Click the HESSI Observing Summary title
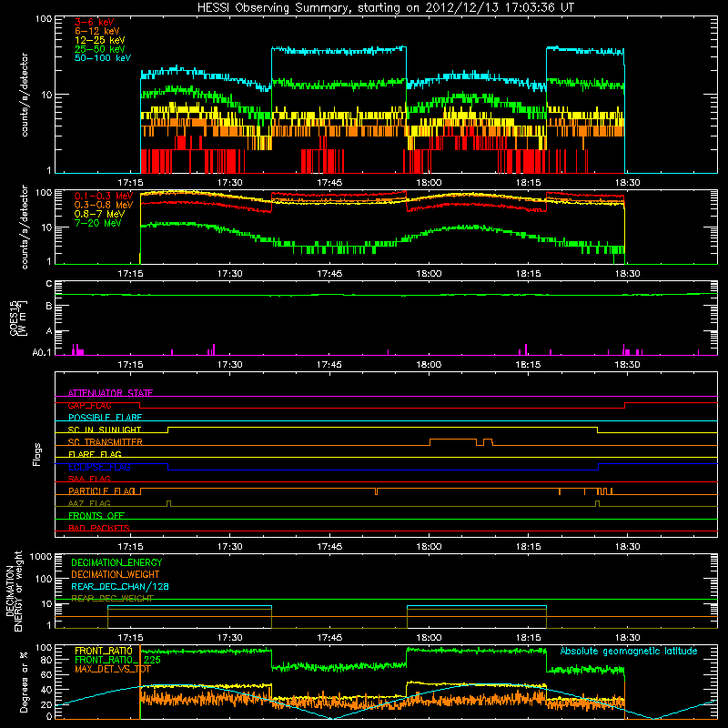728x728 pixels. [x=385, y=8]
